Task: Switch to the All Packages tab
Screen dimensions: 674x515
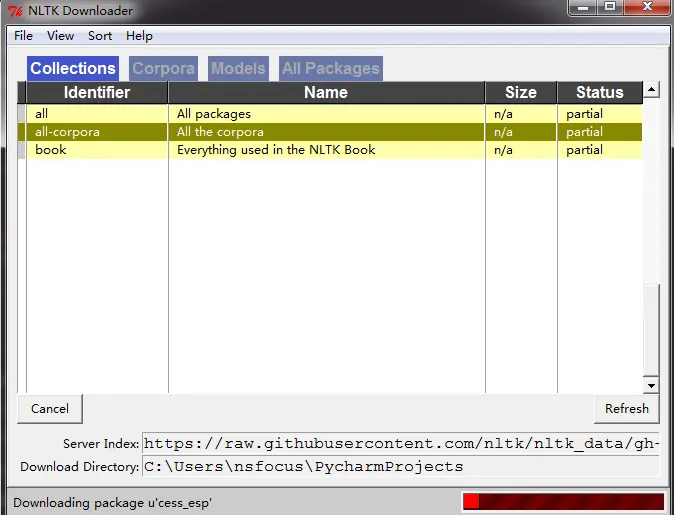Action: coord(331,68)
